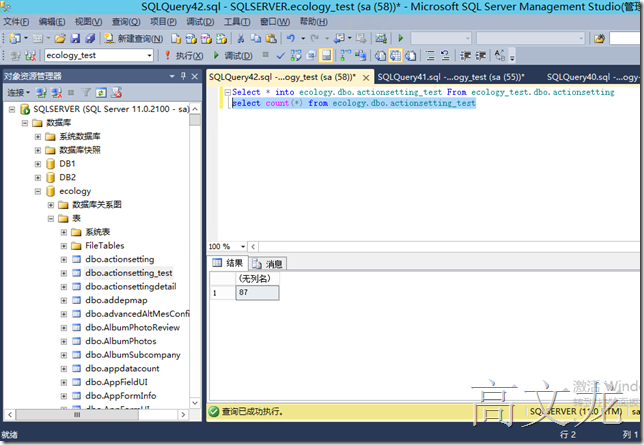Click the Connect Object Explorer icon
This screenshot has width=644, height=445.
(x=41, y=93)
